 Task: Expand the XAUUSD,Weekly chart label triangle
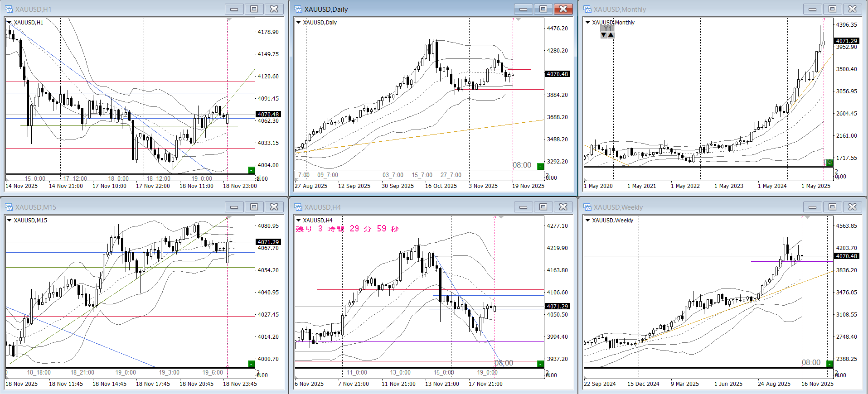pyautogui.click(x=588, y=220)
